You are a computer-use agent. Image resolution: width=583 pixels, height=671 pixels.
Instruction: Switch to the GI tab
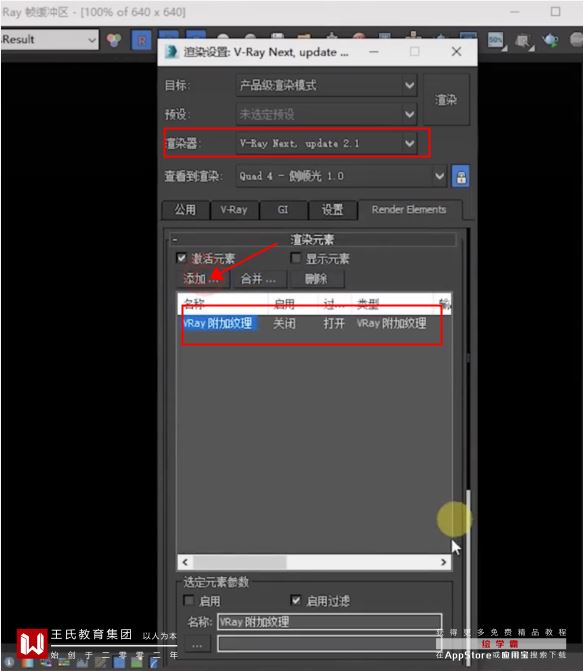coord(283,210)
